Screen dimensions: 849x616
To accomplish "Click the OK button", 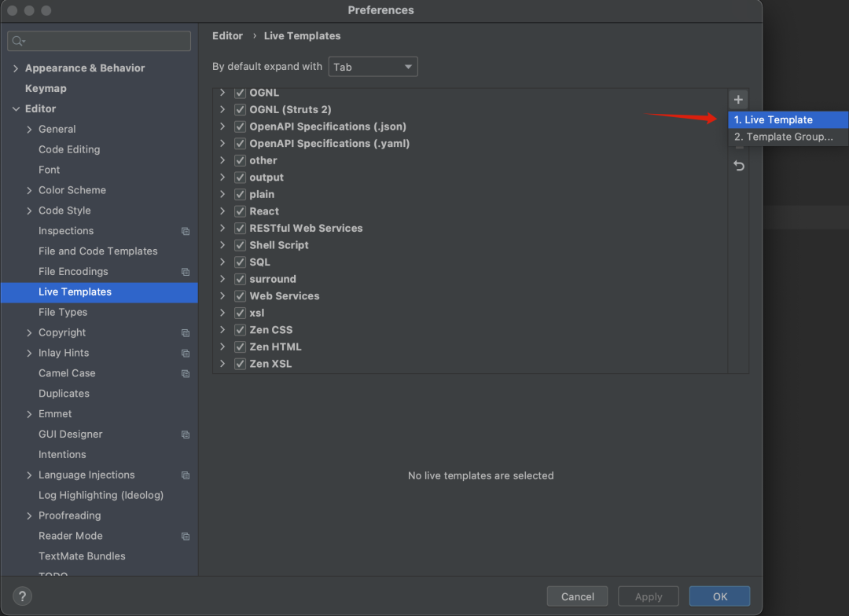I will coord(719,596).
